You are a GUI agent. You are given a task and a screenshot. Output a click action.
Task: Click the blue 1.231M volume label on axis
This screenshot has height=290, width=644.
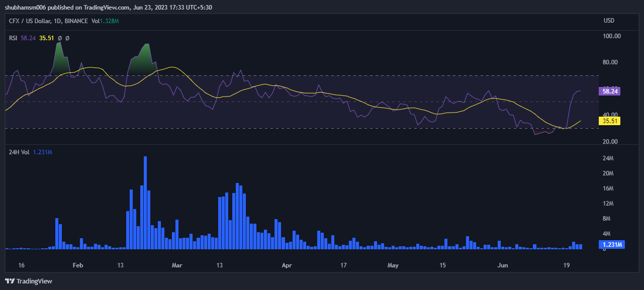(612, 245)
